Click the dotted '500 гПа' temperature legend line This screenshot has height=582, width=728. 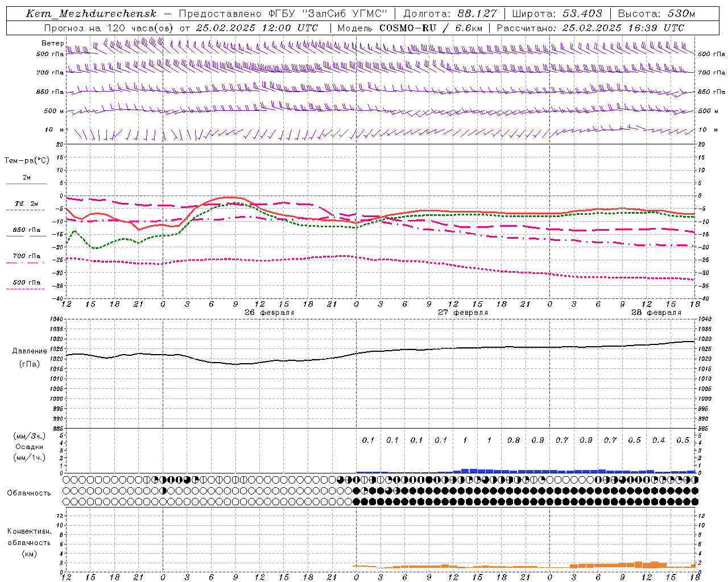pyautogui.click(x=25, y=289)
